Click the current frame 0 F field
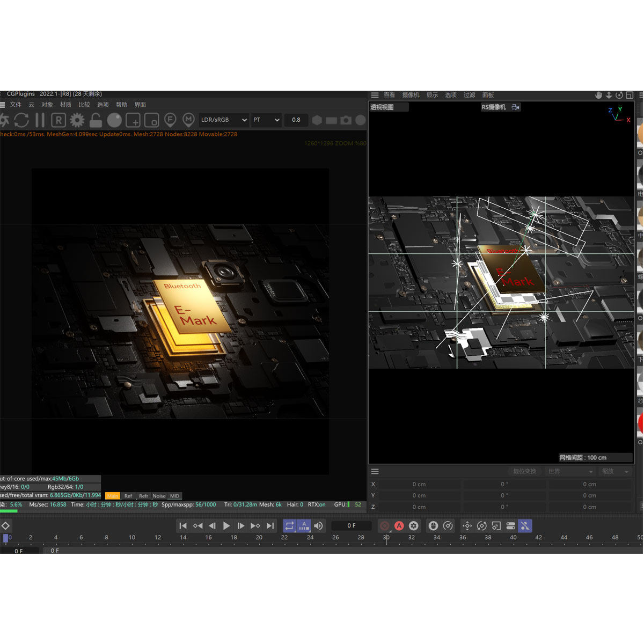 click(x=352, y=526)
